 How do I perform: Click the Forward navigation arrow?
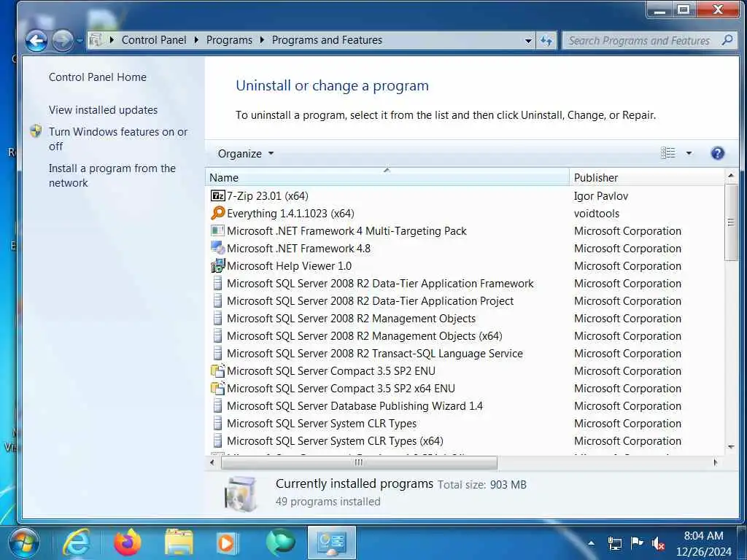click(63, 41)
